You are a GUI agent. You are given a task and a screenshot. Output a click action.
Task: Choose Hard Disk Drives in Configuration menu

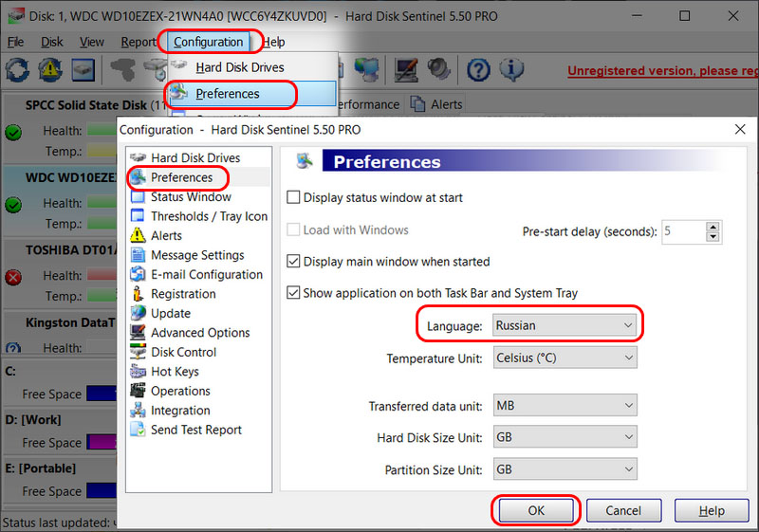point(251,67)
